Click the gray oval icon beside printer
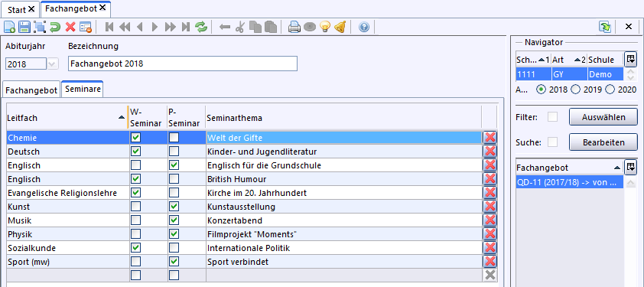The height and width of the screenshot is (287, 644). (310, 27)
